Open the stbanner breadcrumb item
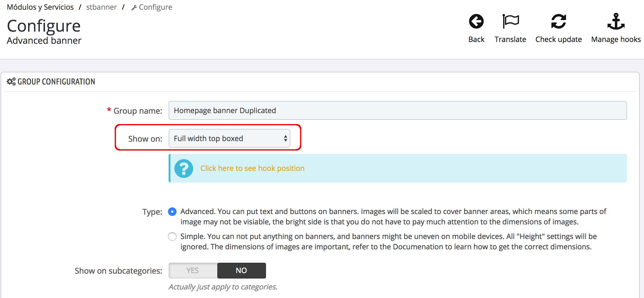The width and height of the screenshot is (644, 298). 101,7
